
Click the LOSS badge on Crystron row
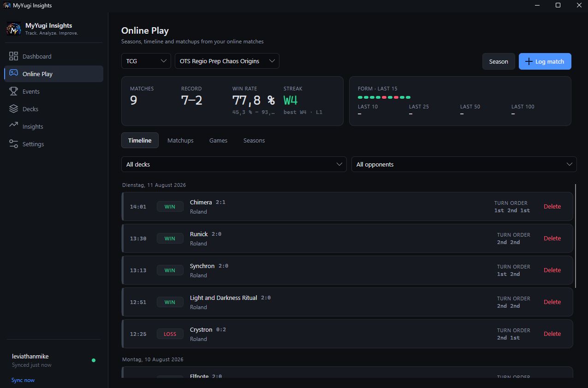click(x=170, y=334)
